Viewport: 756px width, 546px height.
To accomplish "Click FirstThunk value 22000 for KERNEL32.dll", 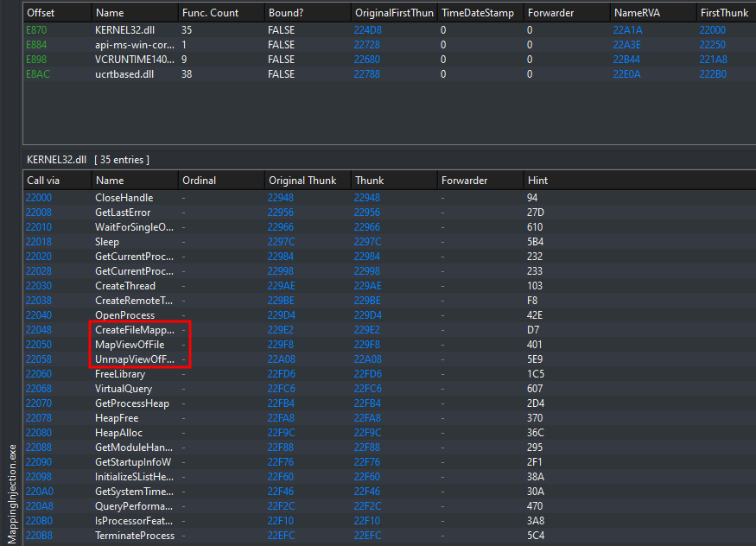I will [713, 30].
